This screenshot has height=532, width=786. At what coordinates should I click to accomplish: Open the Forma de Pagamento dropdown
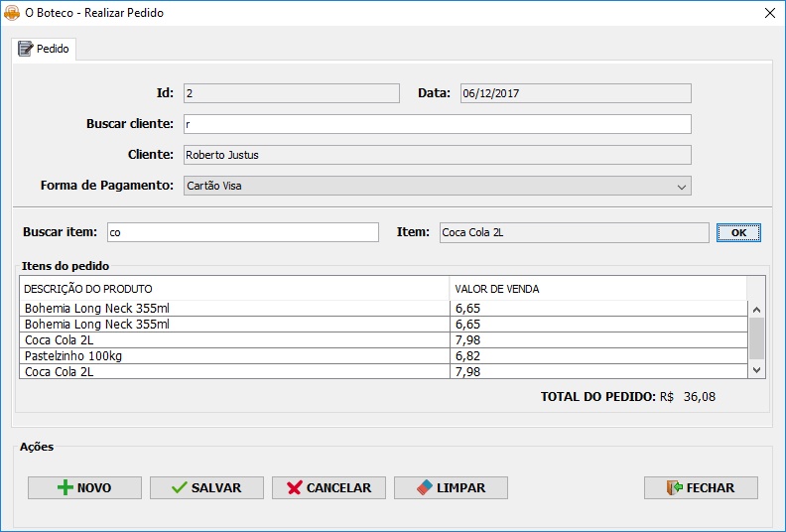tap(437, 186)
